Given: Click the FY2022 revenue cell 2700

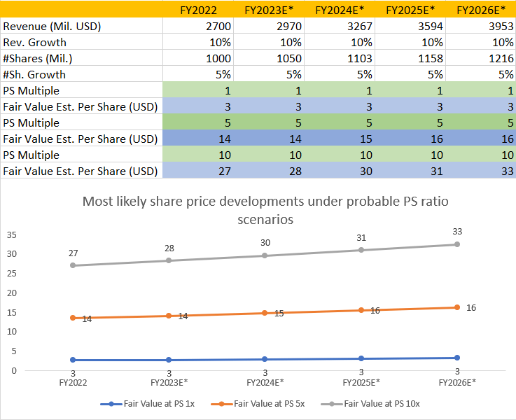Looking at the screenshot, I should [x=198, y=26].
